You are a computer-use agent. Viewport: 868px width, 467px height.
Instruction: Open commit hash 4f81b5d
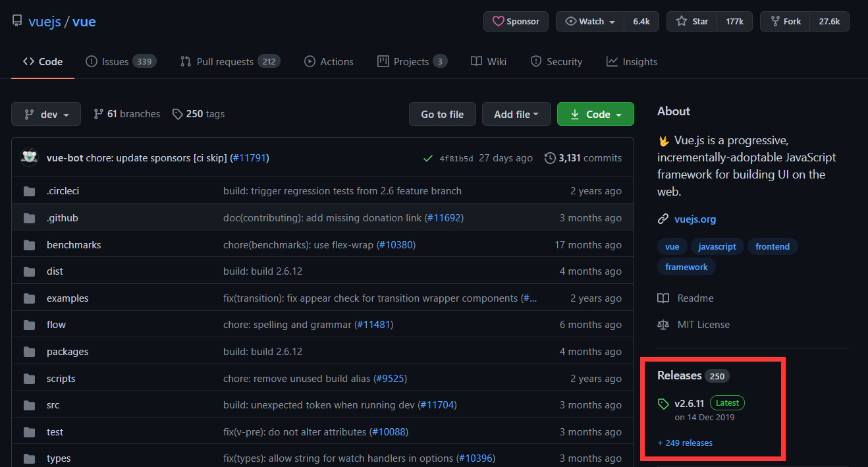(456, 159)
